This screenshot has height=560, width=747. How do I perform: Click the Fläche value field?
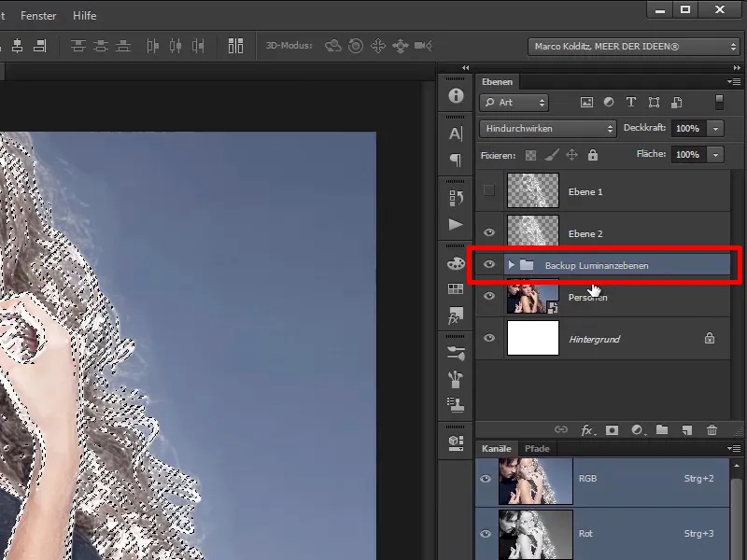click(688, 155)
